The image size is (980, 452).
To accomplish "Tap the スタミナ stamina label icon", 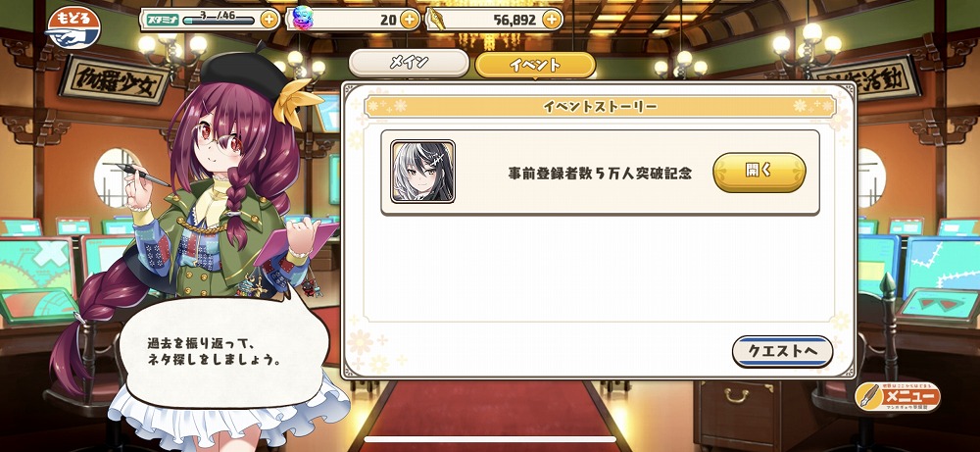I will click(162, 20).
